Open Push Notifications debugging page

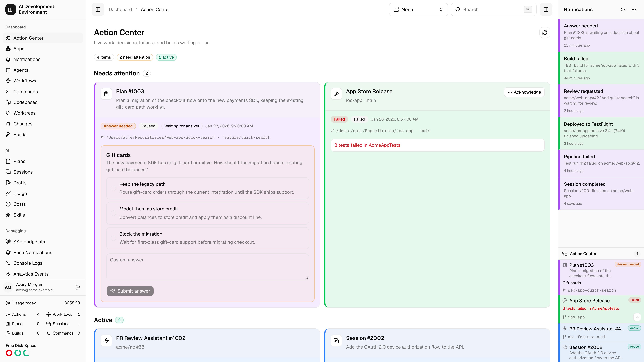[x=43, y=253]
